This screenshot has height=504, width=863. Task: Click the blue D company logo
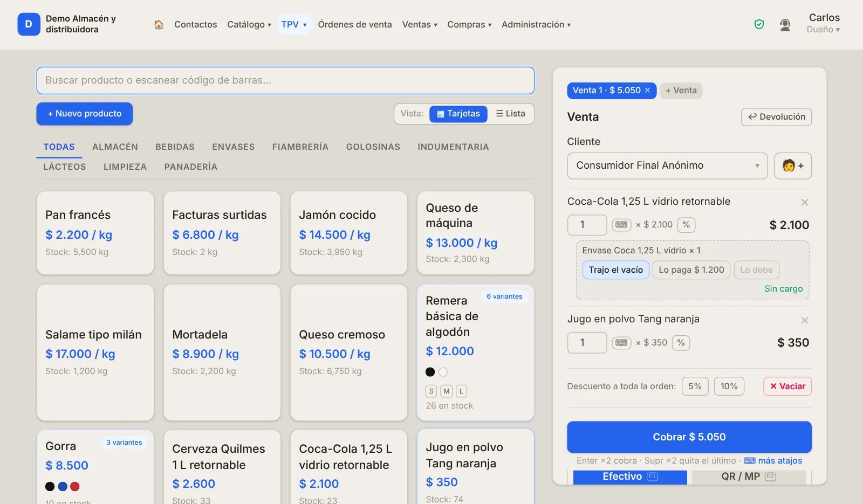(x=29, y=24)
